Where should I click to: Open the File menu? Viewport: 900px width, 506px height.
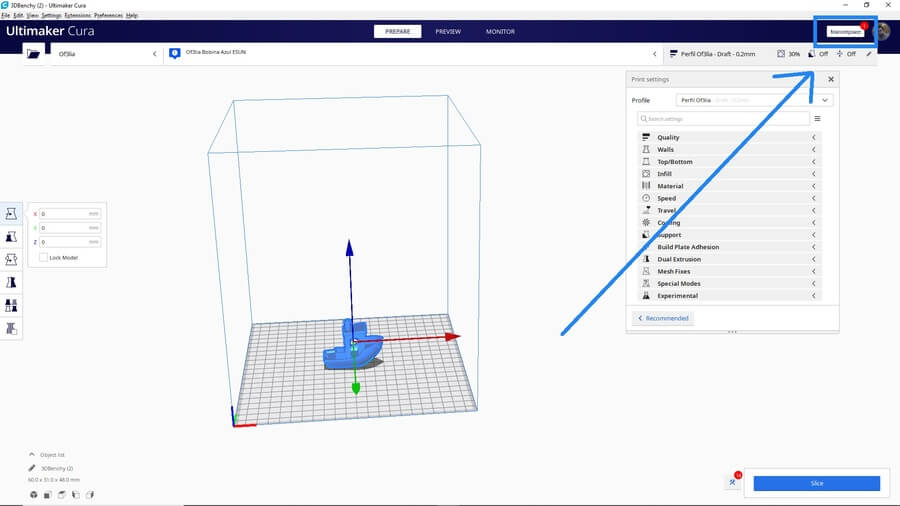tap(5, 15)
